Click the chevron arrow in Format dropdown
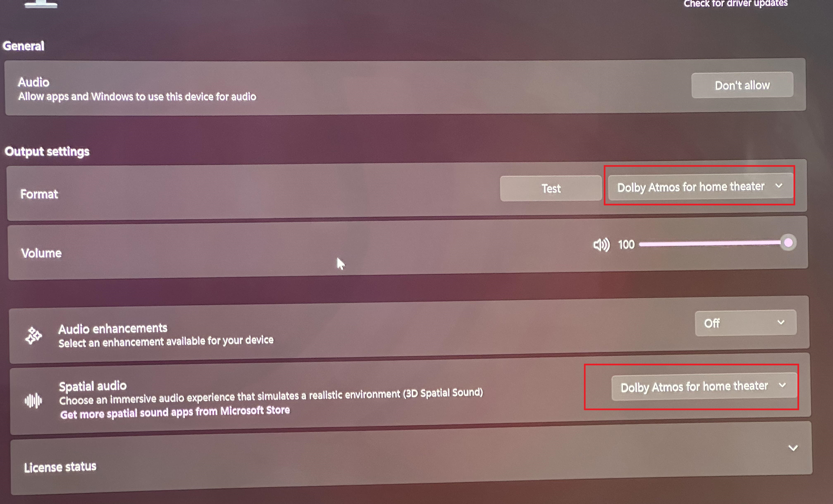 tap(779, 186)
